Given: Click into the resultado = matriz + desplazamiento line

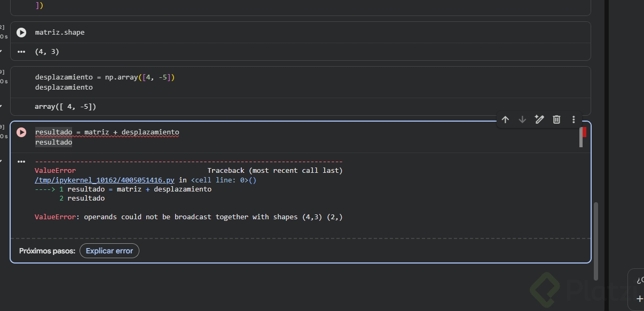Looking at the screenshot, I should 107,132.
